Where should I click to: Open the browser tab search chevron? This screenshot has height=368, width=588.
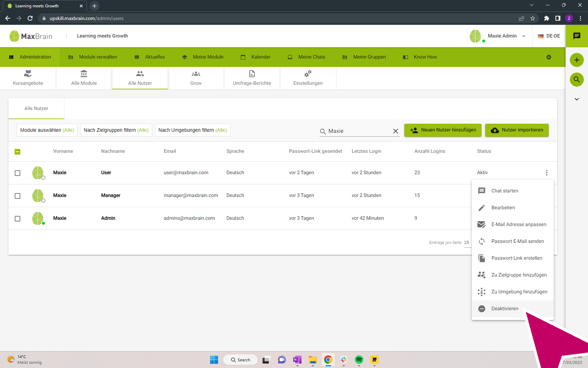pos(532,5)
